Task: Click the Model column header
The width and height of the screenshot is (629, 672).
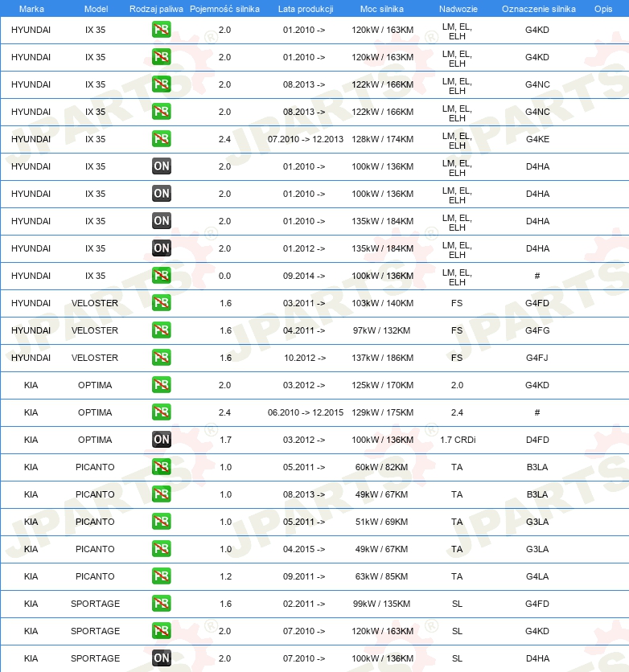Action: (96, 9)
